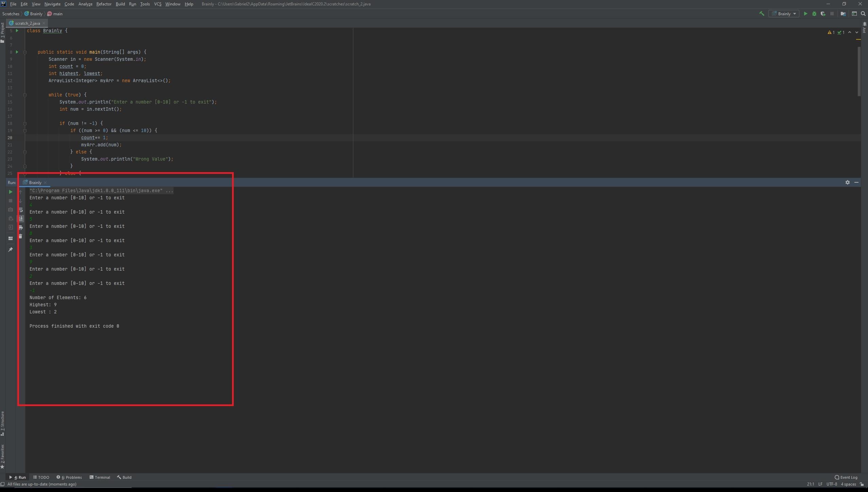Click the Print console output icon

coord(20,227)
